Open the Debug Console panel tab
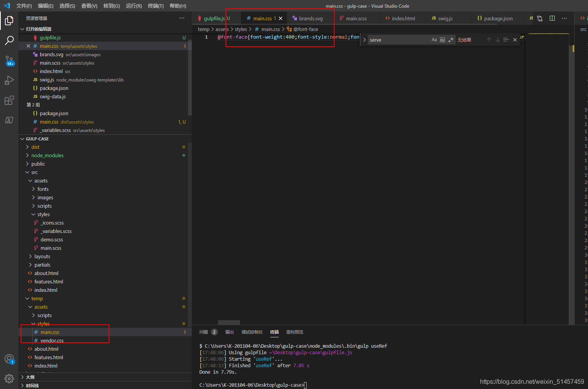Screen dimensions: 588x389 [252, 332]
